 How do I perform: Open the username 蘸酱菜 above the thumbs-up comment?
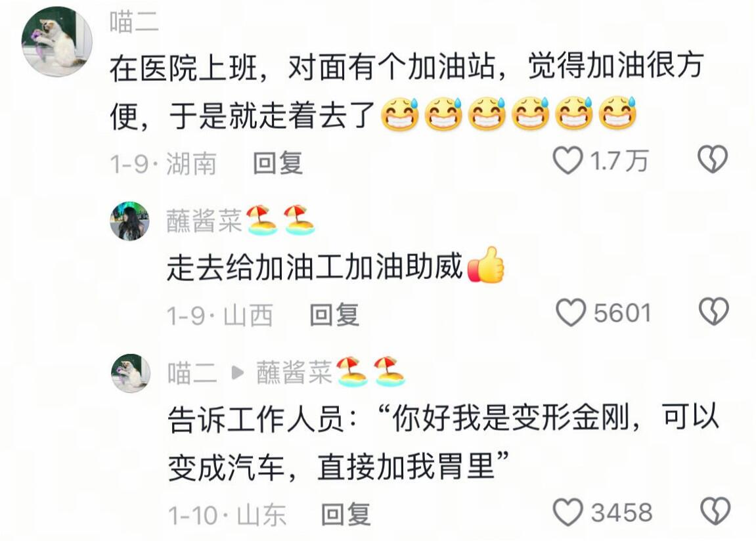(204, 221)
